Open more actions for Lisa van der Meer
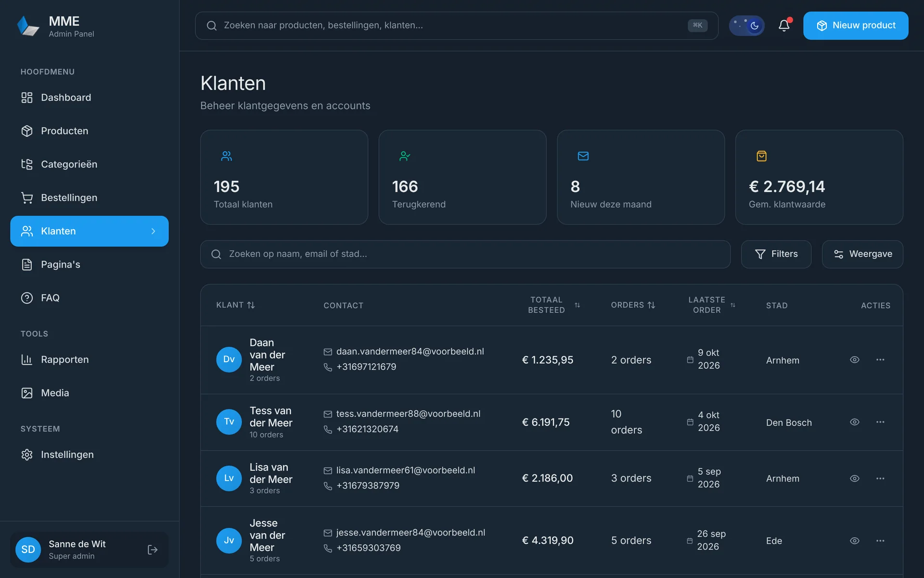Image resolution: width=924 pixels, height=578 pixels. click(x=880, y=478)
